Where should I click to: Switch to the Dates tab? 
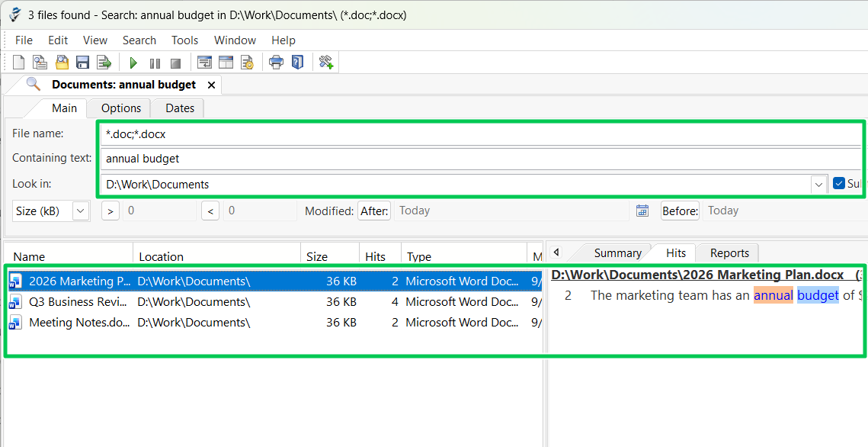point(180,108)
